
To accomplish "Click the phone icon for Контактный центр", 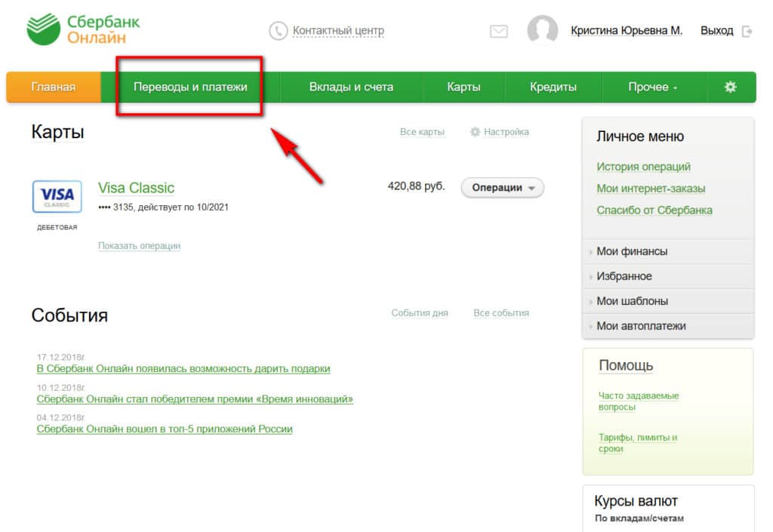I will [x=278, y=31].
